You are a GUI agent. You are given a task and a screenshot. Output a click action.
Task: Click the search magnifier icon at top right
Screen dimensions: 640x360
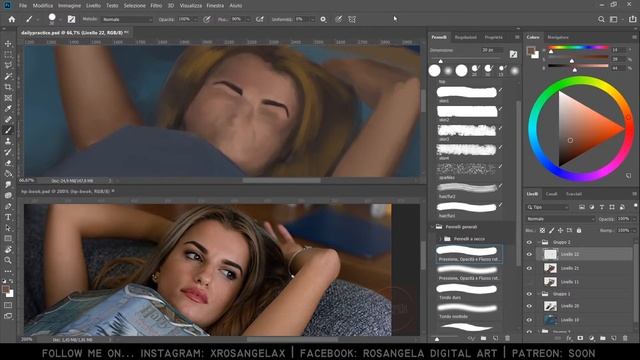tap(601, 19)
